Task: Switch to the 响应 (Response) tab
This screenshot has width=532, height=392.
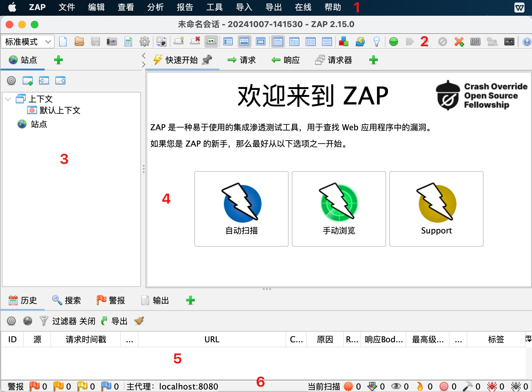Action: point(285,60)
